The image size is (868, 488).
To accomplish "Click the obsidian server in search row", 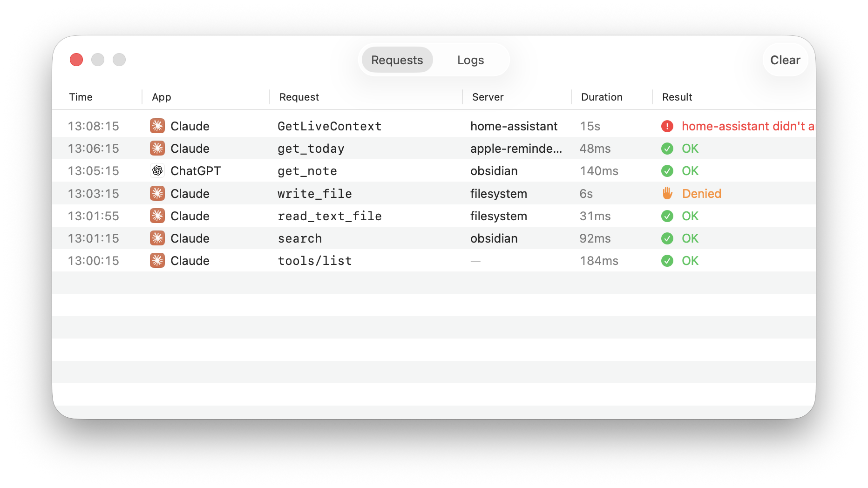I will (x=494, y=238).
